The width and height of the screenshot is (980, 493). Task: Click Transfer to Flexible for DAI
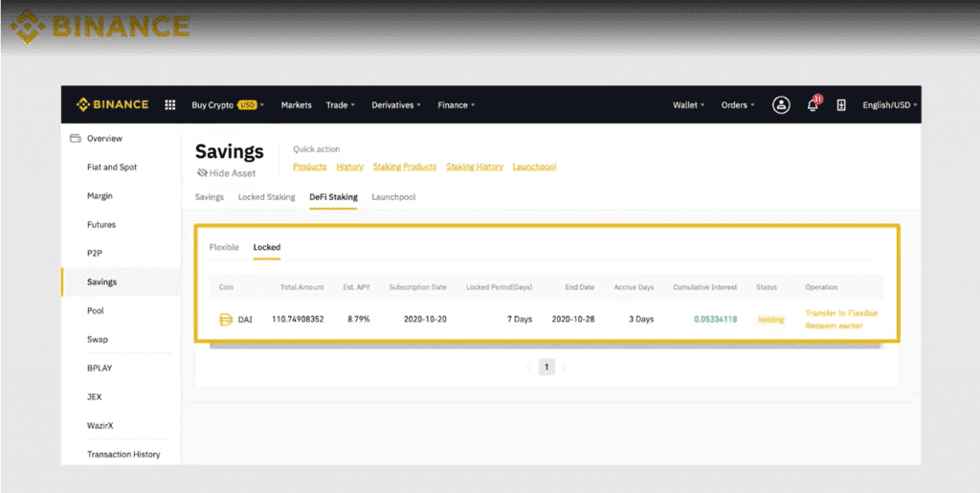(x=841, y=313)
